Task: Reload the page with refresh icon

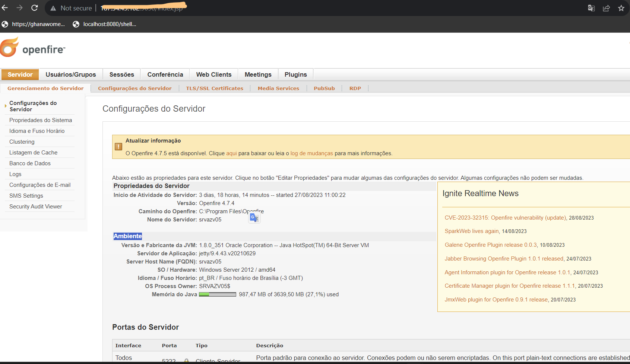Action: 35,8
